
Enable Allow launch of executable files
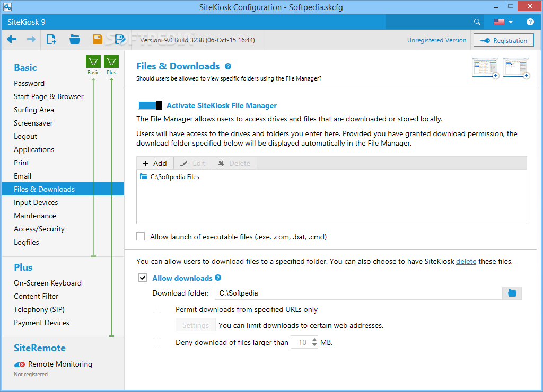(x=141, y=236)
